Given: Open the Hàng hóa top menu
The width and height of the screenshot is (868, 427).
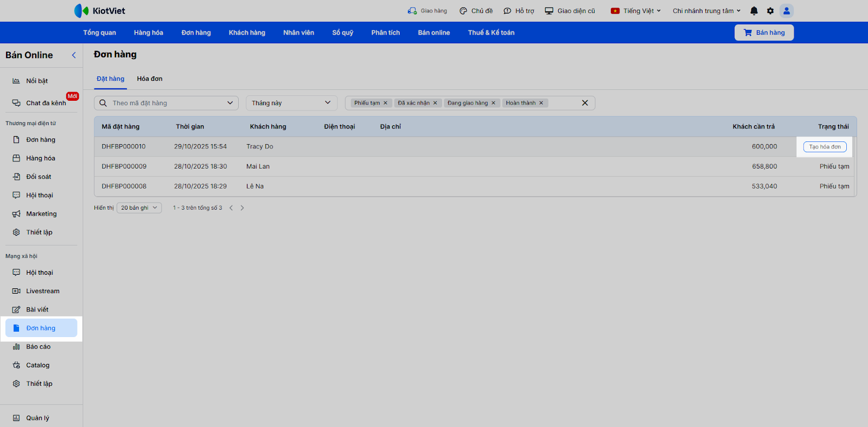Looking at the screenshot, I should pos(149,33).
